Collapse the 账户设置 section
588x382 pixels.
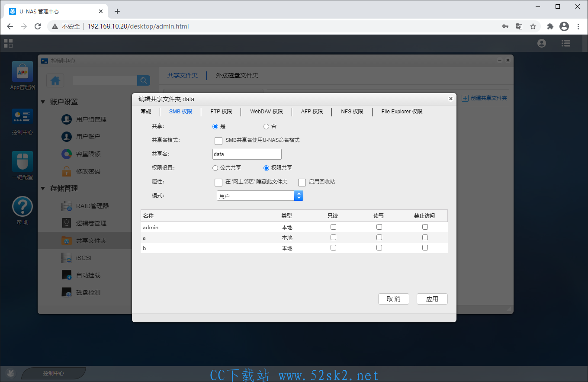click(43, 102)
